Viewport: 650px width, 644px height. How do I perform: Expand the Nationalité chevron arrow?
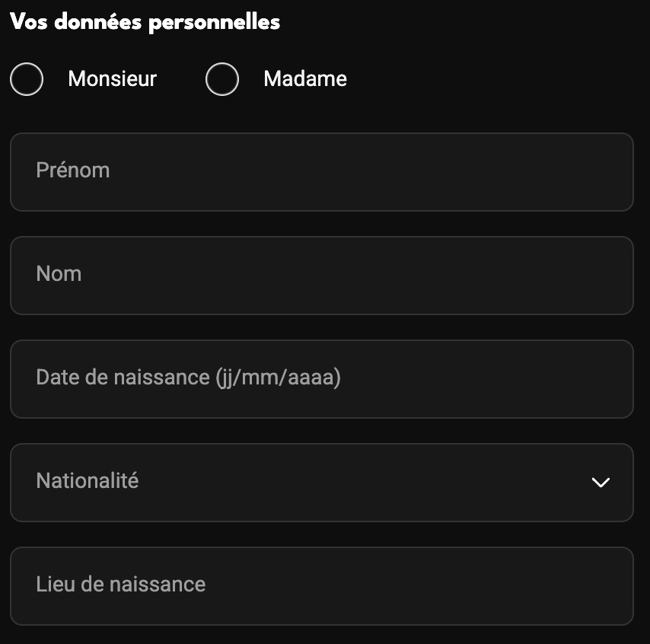tap(601, 483)
